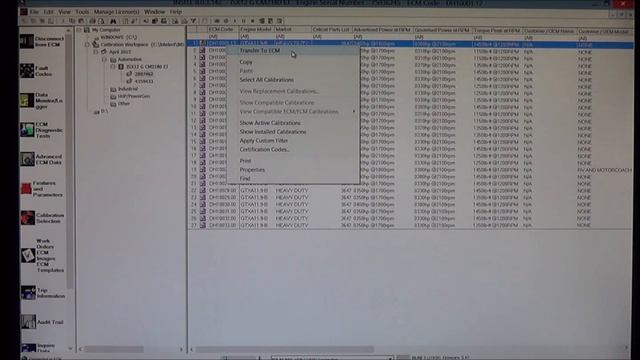Click the sidebar scroll-down arrow
The height and width of the screenshot is (360, 640).
point(70,349)
